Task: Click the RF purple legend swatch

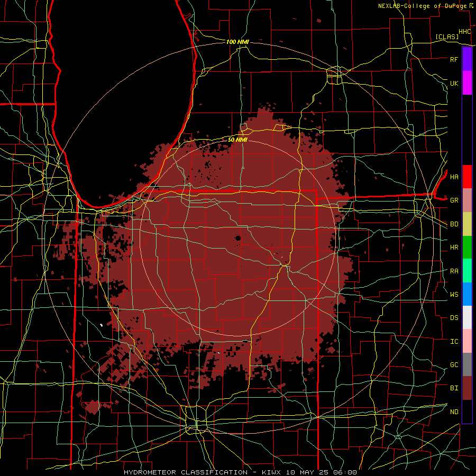Action: click(467, 59)
